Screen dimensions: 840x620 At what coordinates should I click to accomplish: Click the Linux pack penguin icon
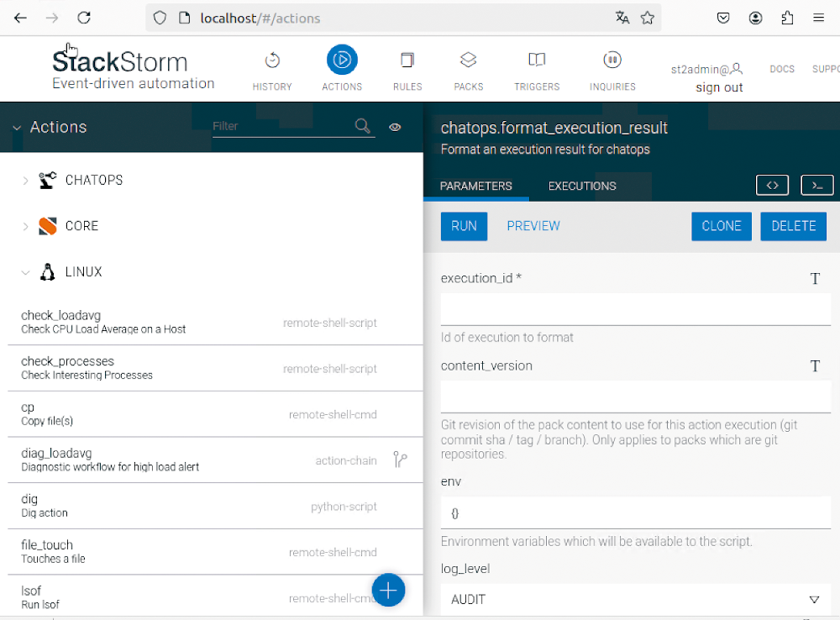[47, 272]
